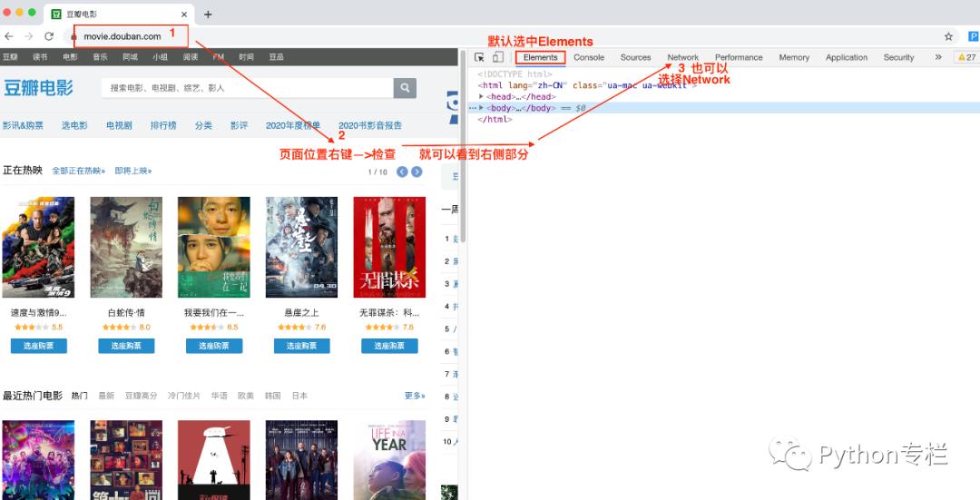The height and width of the screenshot is (500, 980).
Task: Toggle the device toolbar icon in DevTools
Action: coord(497,57)
